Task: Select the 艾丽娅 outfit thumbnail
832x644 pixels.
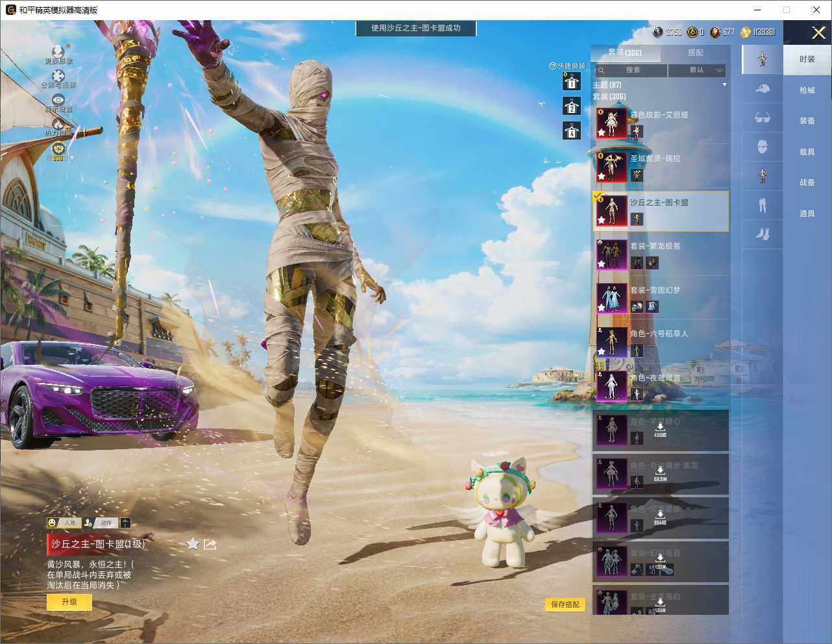Action: coord(611,122)
